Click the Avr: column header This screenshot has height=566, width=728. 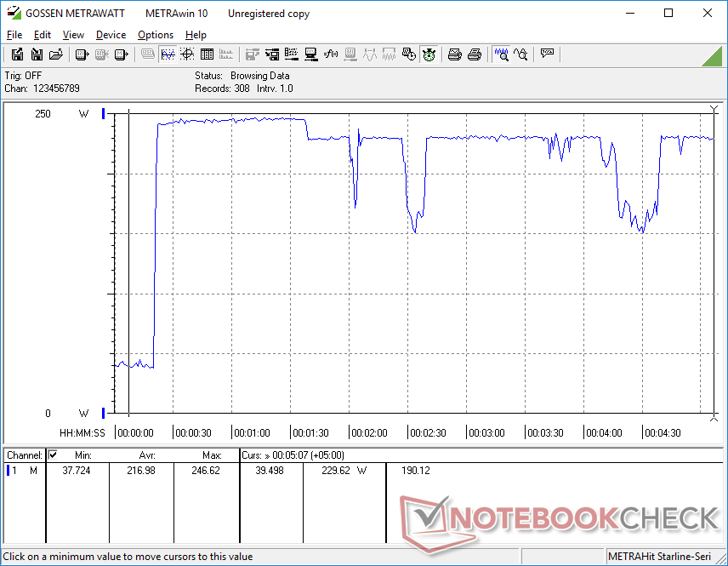tap(147, 455)
